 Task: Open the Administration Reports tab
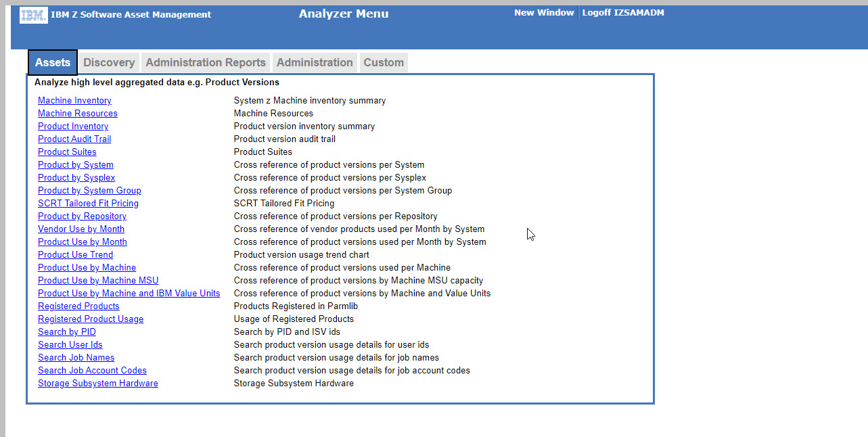pyautogui.click(x=205, y=62)
